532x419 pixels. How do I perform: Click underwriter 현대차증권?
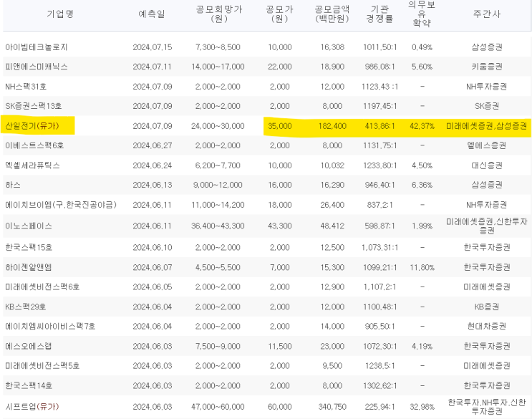[487, 326]
